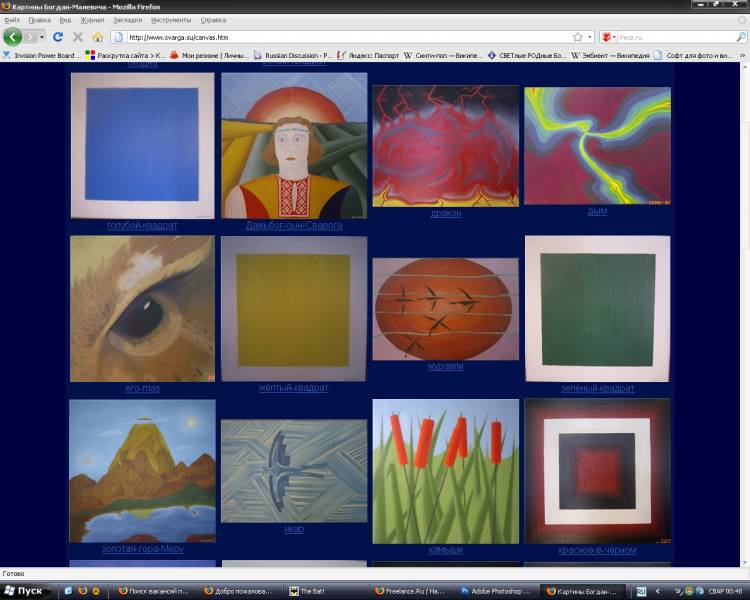Viewport: 750px width, 600px height.
Task: Click the vertical page scrollbar
Action: tap(745, 315)
